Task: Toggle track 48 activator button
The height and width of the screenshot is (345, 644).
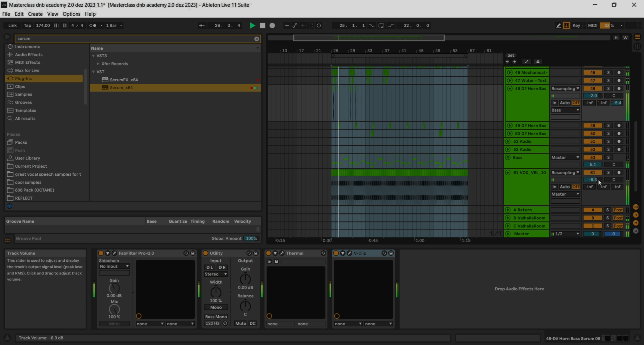Action: (593, 89)
